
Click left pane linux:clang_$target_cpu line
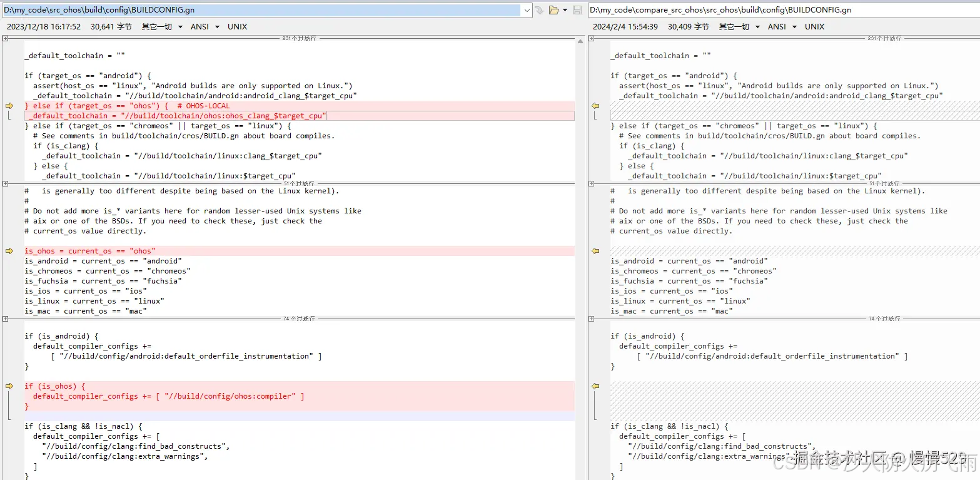[182, 156]
